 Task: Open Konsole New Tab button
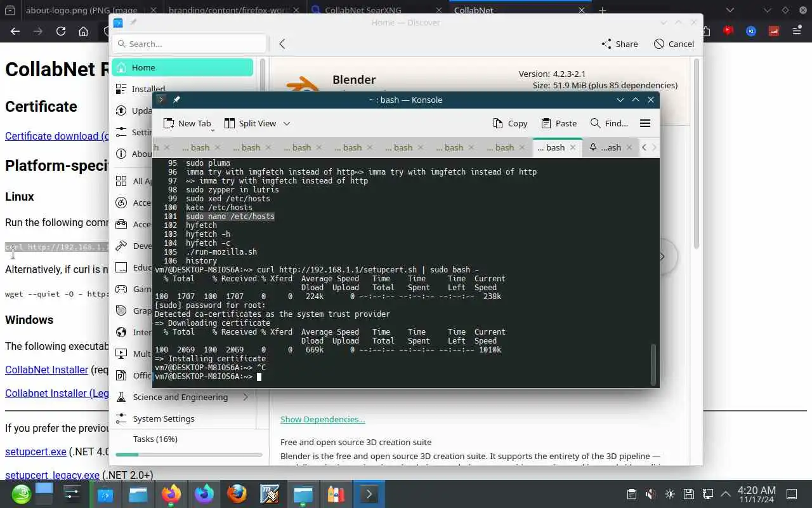(187, 123)
